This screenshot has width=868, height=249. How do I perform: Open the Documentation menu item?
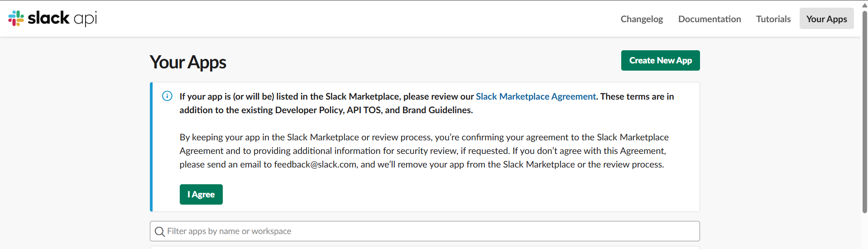tap(710, 19)
